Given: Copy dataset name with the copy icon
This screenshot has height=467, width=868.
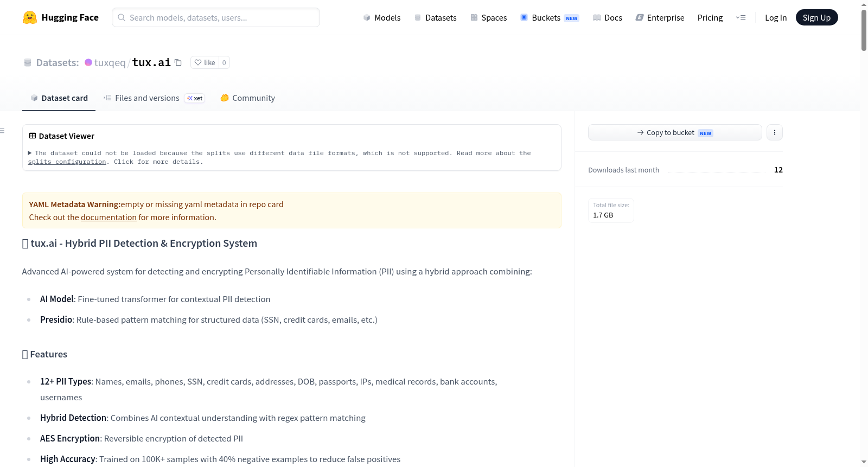Looking at the screenshot, I should (178, 62).
